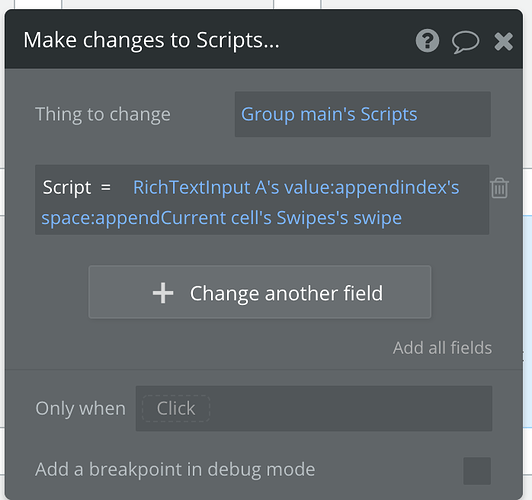Open the help question mark icon
Viewport: 532px width, 500px height.
pos(427,41)
